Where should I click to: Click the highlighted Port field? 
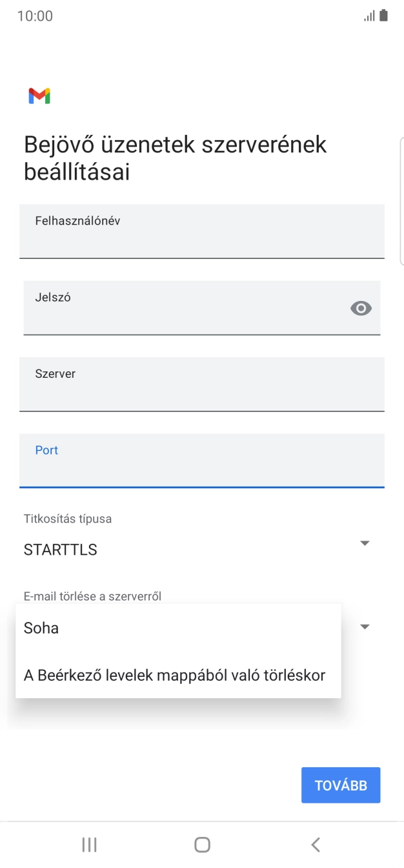point(202,460)
